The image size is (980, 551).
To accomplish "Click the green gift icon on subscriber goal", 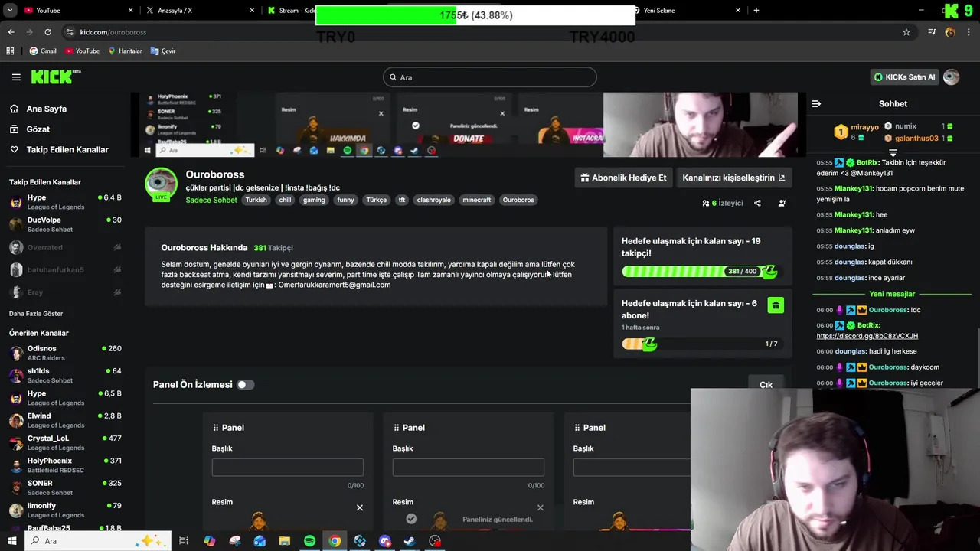I will (x=776, y=305).
